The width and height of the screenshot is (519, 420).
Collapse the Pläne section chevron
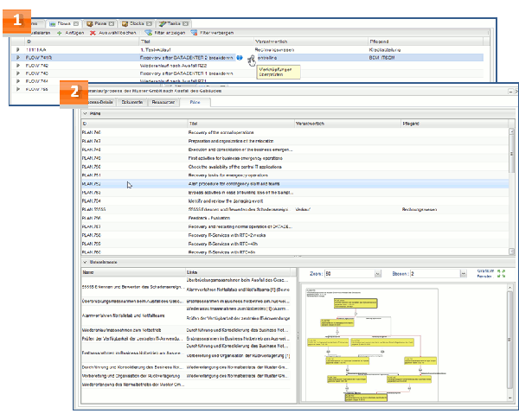tap(85, 114)
